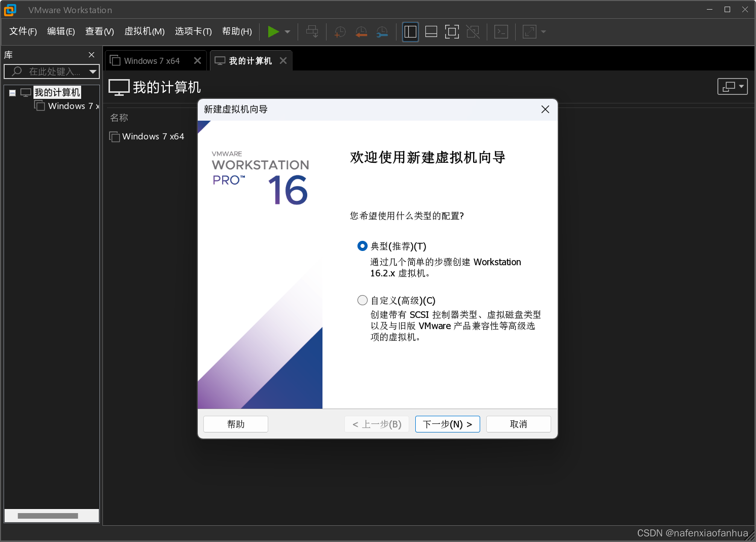
Task: Open the library search dropdown arrow
Action: [x=93, y=71]
